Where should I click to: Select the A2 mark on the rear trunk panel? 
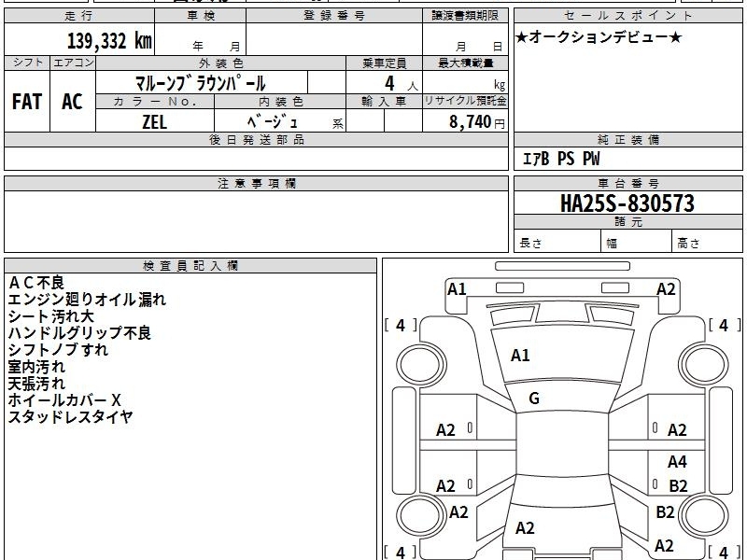[x=525, y=528]
